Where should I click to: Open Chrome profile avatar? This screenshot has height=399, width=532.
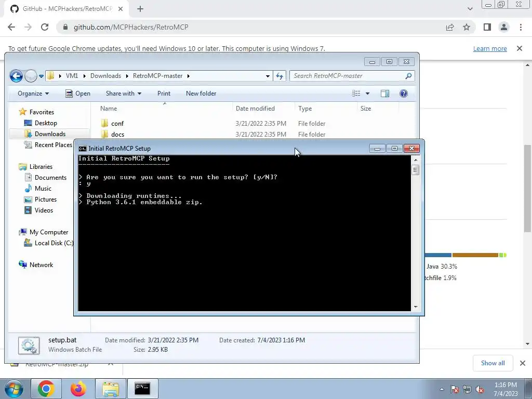coord(504,27)
